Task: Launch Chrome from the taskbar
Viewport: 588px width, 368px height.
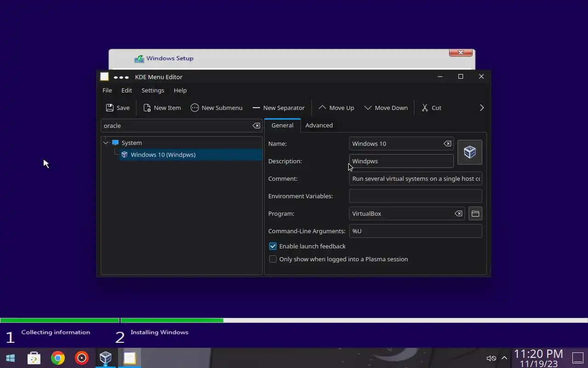Action: pyautogui.click(x=58, y=358)
